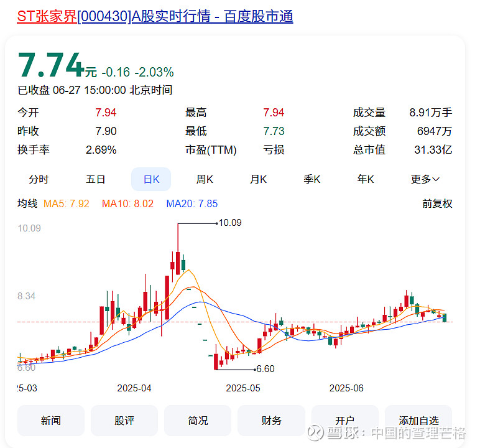Click the 均线 label

point(27,203)
